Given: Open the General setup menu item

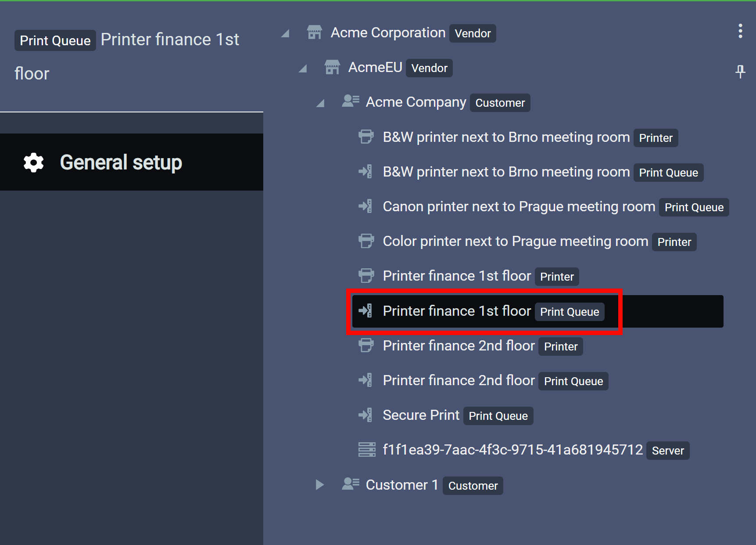Looking at the screenshot, I should pyautogui.click(x=121, y=162).
